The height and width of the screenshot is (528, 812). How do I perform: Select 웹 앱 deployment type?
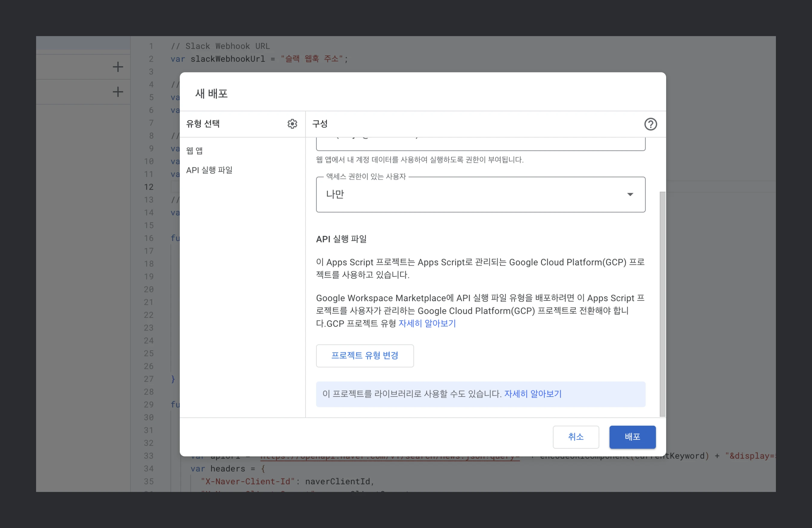(195, 150)
